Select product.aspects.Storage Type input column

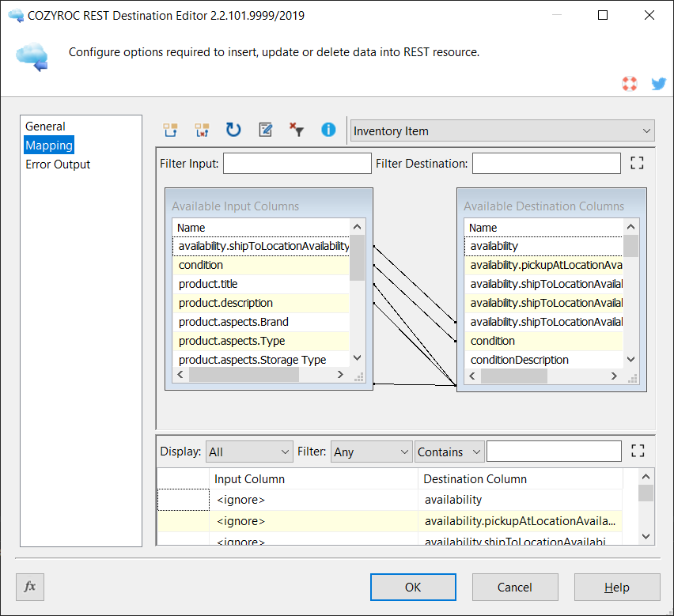261,360
